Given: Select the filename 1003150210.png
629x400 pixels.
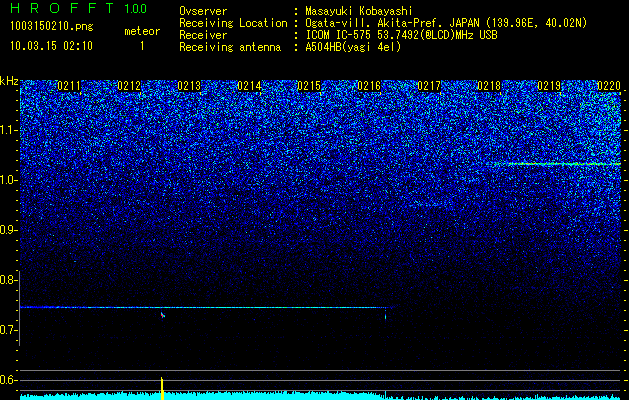Looking at the screenshot, I should click(x=52, y=26).
